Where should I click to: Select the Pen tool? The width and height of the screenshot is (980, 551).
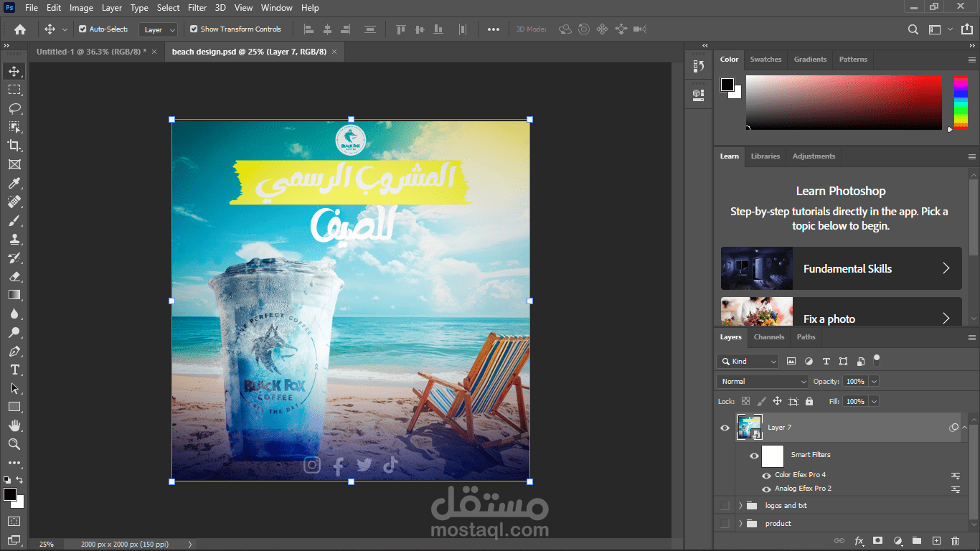(14, 351)
